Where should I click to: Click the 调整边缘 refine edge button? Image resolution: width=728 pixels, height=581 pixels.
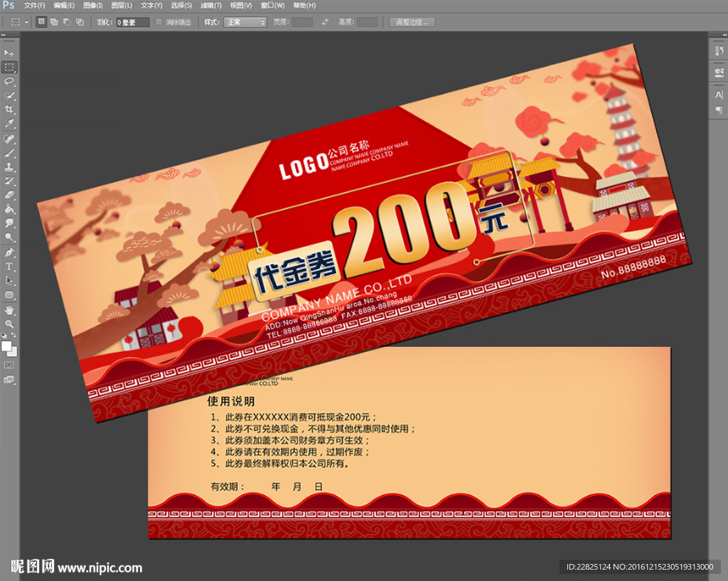coord(412,22)
